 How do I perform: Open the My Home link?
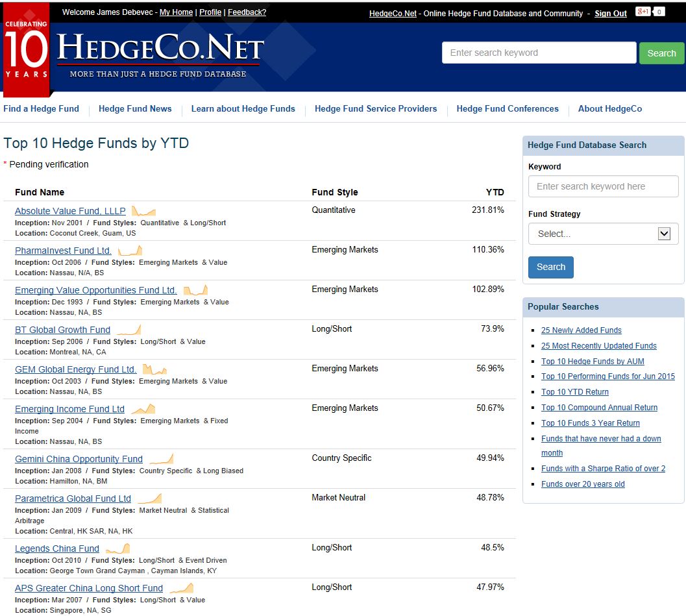[x=176, y=12]
